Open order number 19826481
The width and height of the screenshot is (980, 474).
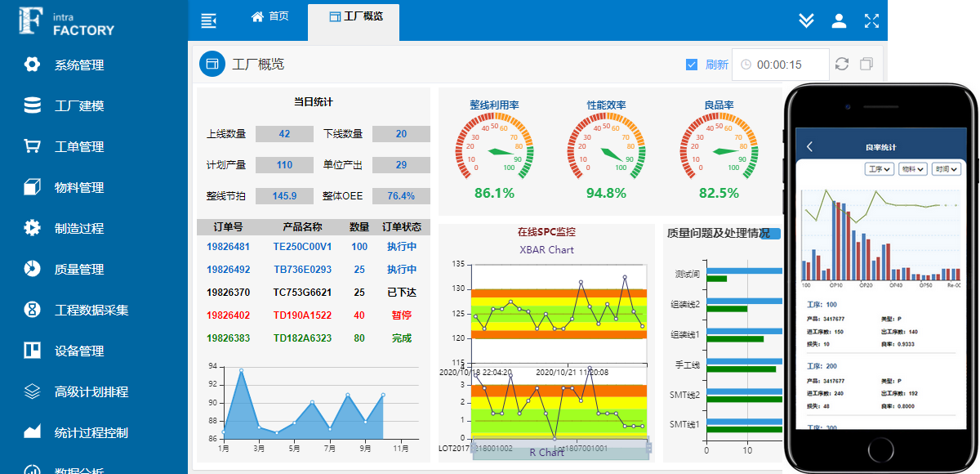tap(229, 247)
